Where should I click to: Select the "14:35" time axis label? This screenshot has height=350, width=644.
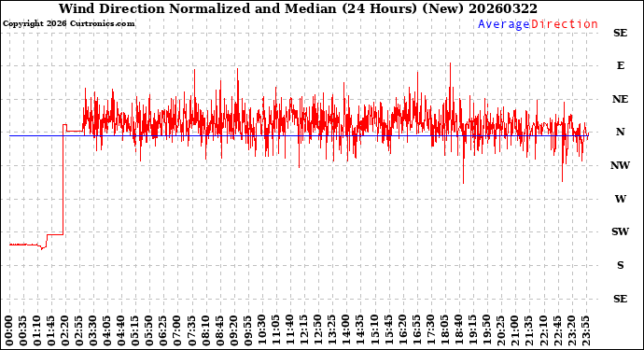[x=359, y=330]
